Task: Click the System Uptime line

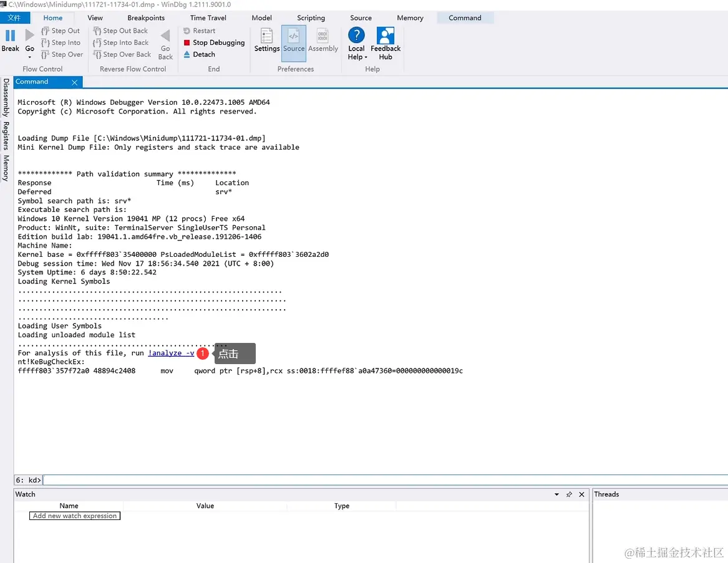Action: tap(87, 272)
